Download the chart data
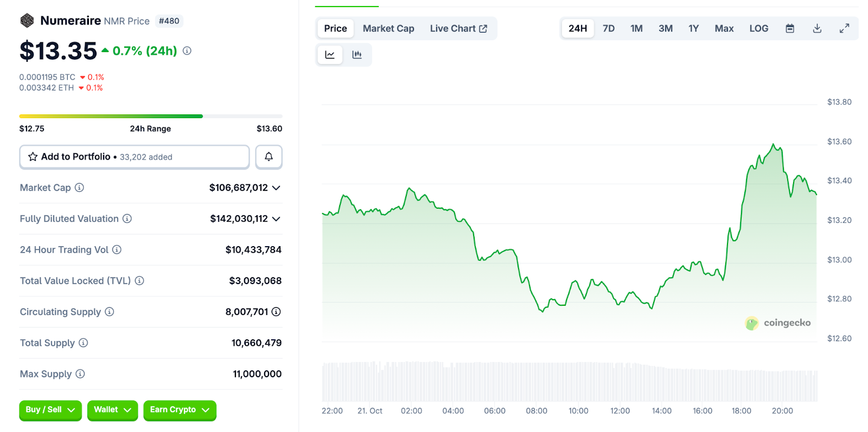The height and width of the screenshot is (432, 868). [817, 29]
